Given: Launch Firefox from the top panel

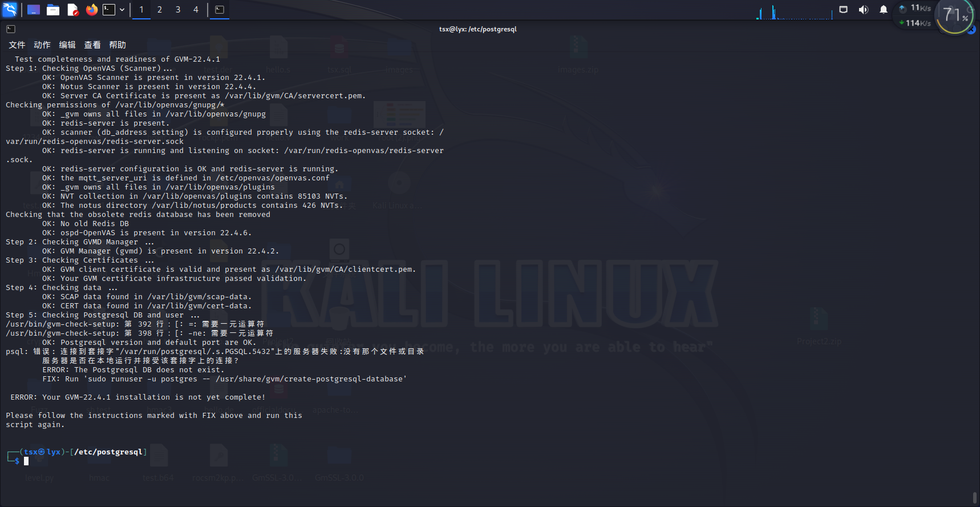Looking at the screenshot, I should (x=91, y=10).
